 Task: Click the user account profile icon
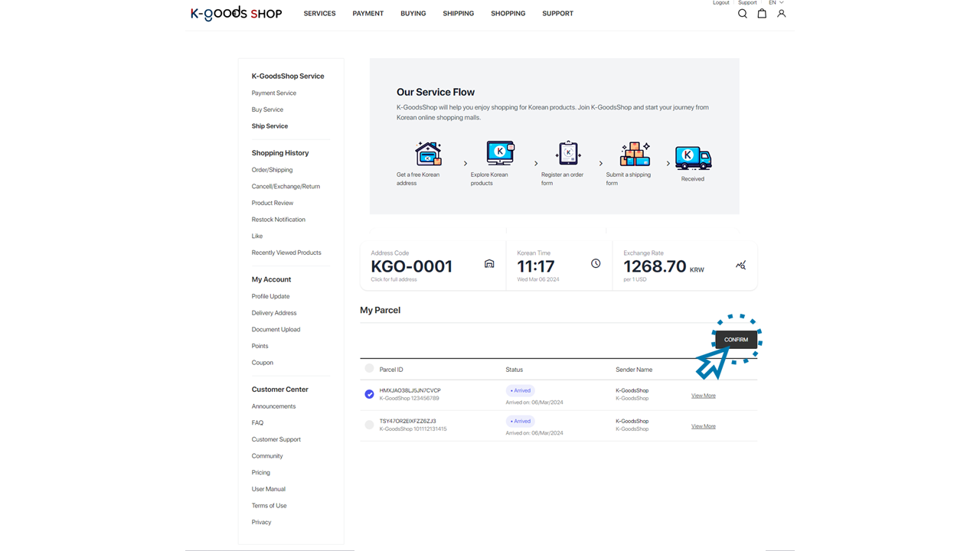(781, 14)
